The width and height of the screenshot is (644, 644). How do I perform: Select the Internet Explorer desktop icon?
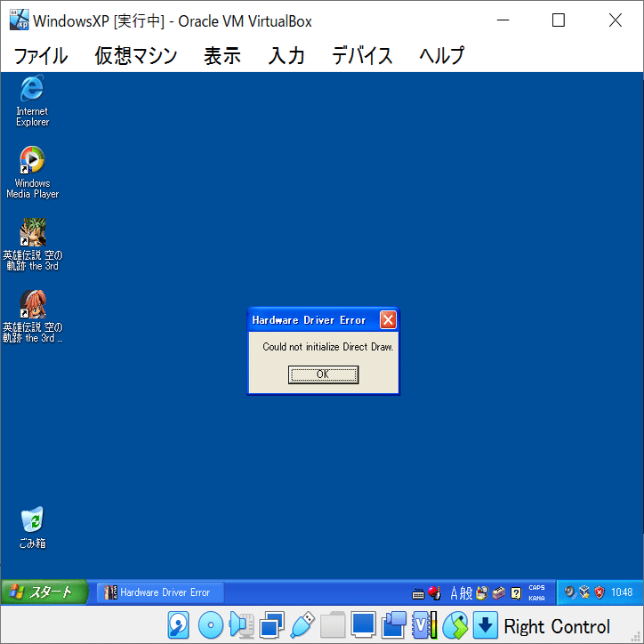[32, 101]
